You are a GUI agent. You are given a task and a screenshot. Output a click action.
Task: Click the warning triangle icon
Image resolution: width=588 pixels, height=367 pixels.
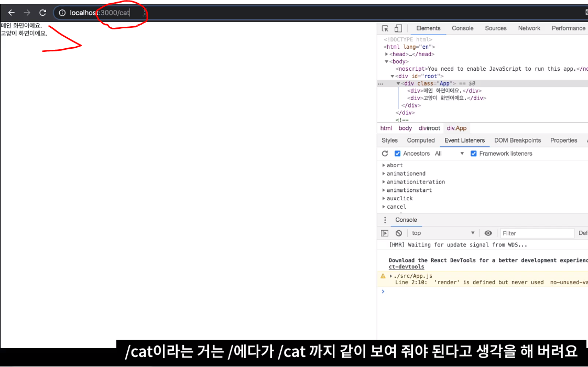(383, 276)
